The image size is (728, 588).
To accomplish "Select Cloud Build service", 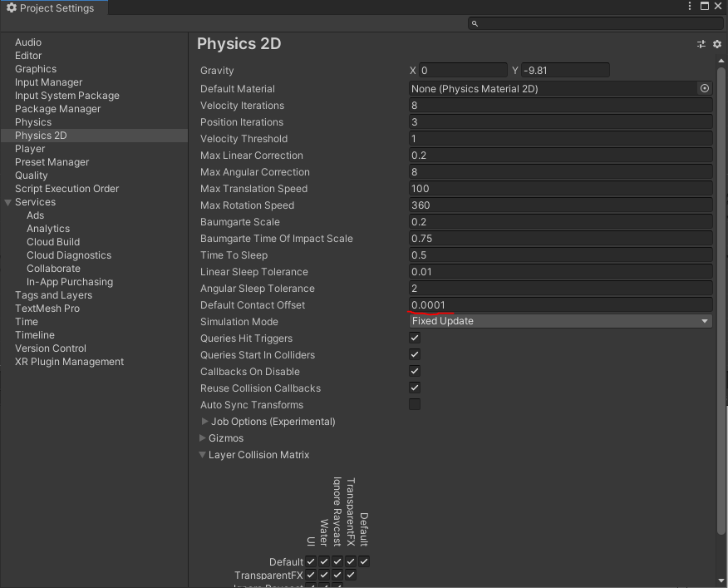I will (53, 242).
